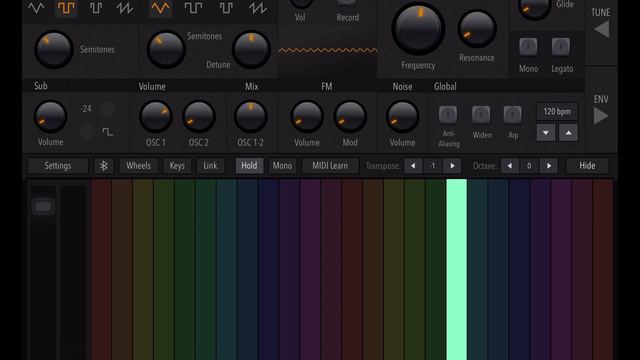Select the highlighted orange triangle waveform icon
This screenshot has width=640, height=360.
click(x=160, y=7)
